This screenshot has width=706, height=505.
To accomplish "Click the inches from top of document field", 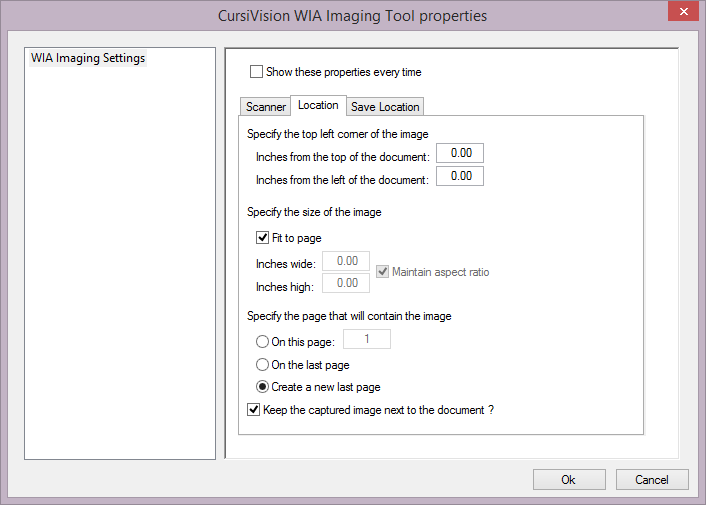I will pyautogui.click(x=460, y=153).
